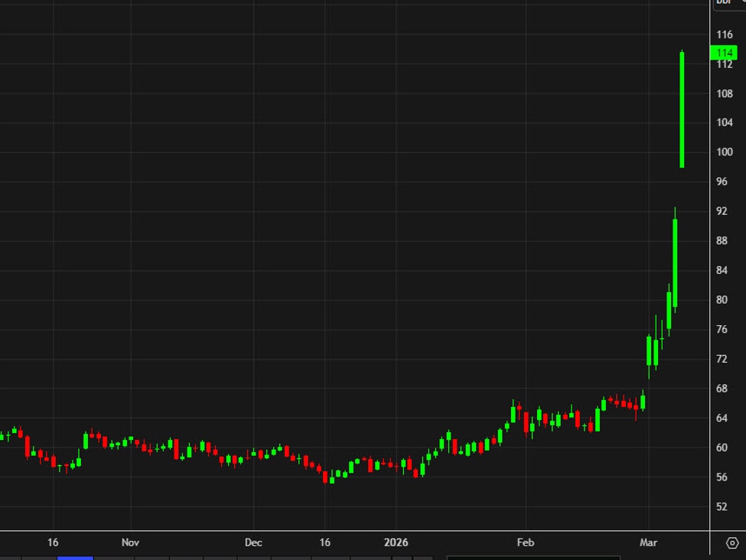The width and height of the screenshot is (746, 560).
Task: Click the blue highlighted cell in the bottom strip
Action: click(x=76, y=558)
